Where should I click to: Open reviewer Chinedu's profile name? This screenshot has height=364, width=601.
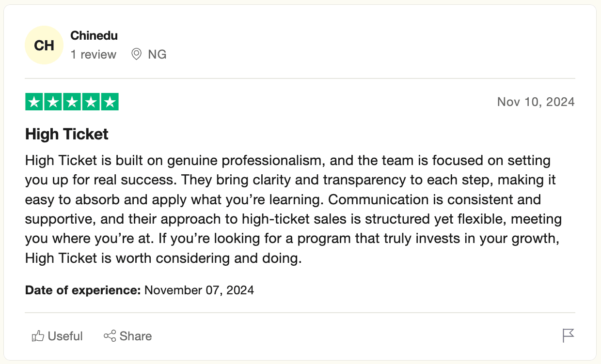click(94, 35)
